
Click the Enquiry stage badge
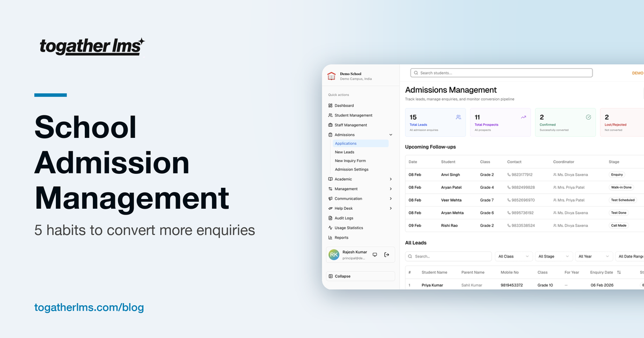pos(617,175)
